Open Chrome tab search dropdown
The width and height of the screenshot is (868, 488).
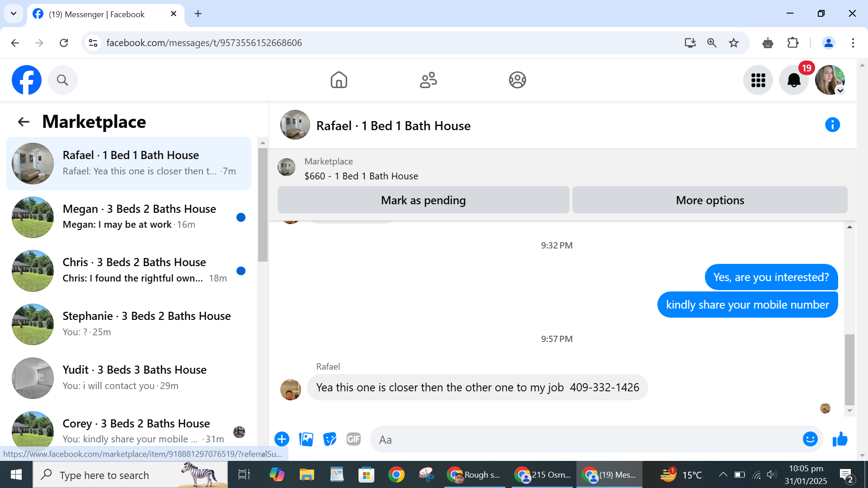(14, 14)
